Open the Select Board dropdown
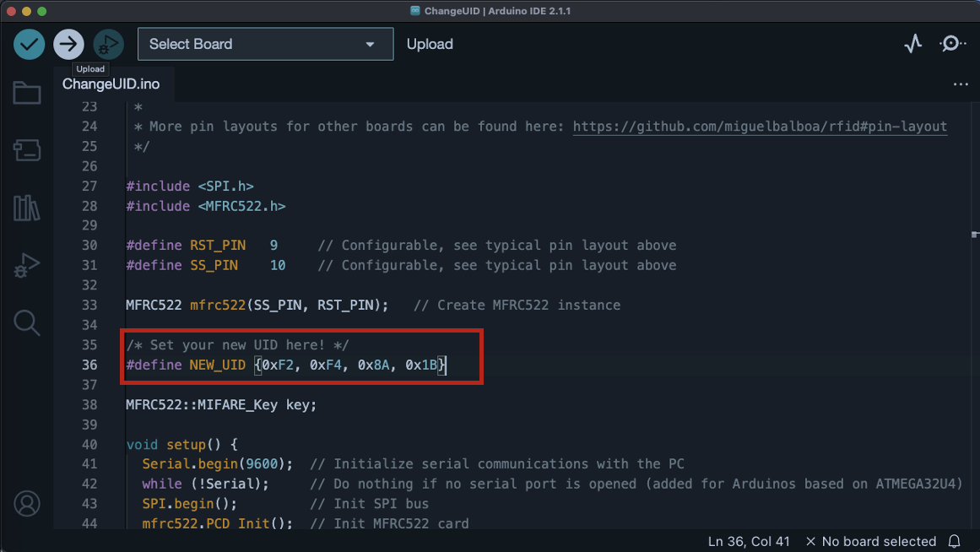This screenshot has height=552, width=980. tap(266, 44)
